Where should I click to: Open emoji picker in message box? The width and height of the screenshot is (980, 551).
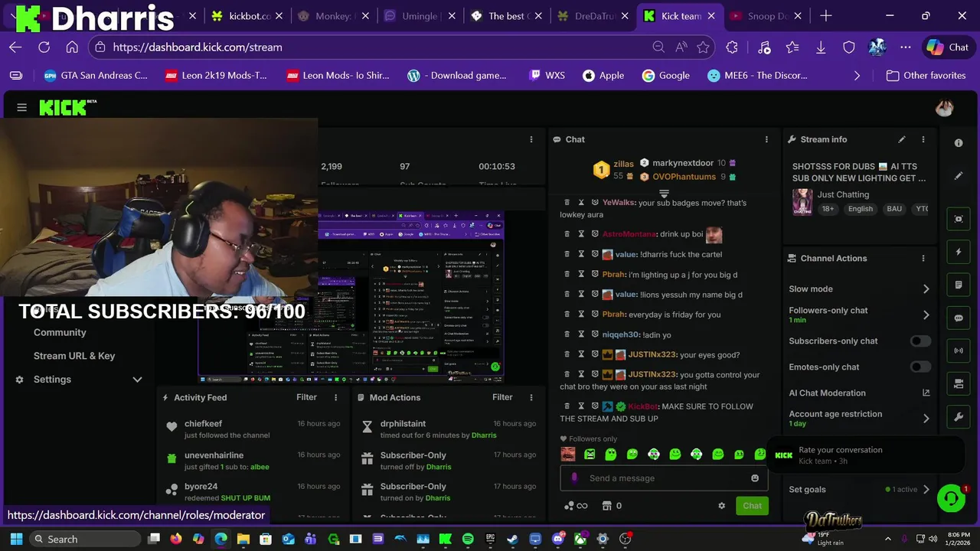(x=755, y=478)
